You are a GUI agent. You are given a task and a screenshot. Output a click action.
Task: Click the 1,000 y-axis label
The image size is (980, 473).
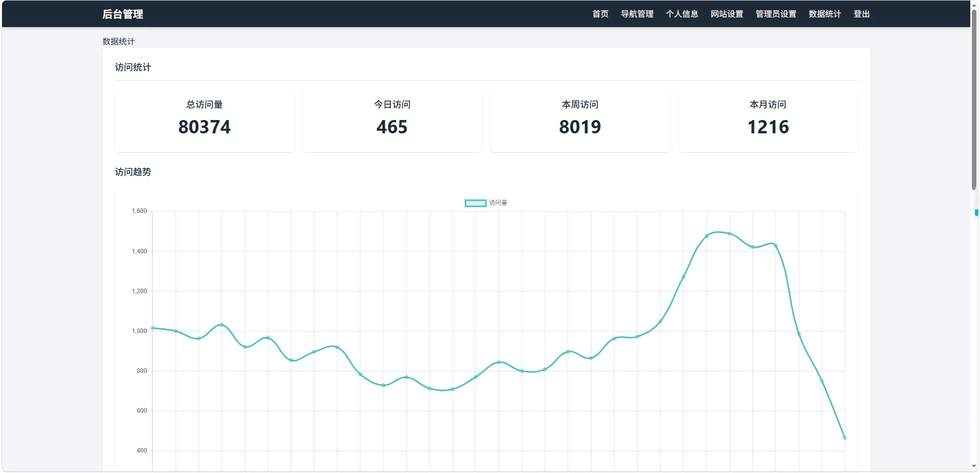click(139, 331)
